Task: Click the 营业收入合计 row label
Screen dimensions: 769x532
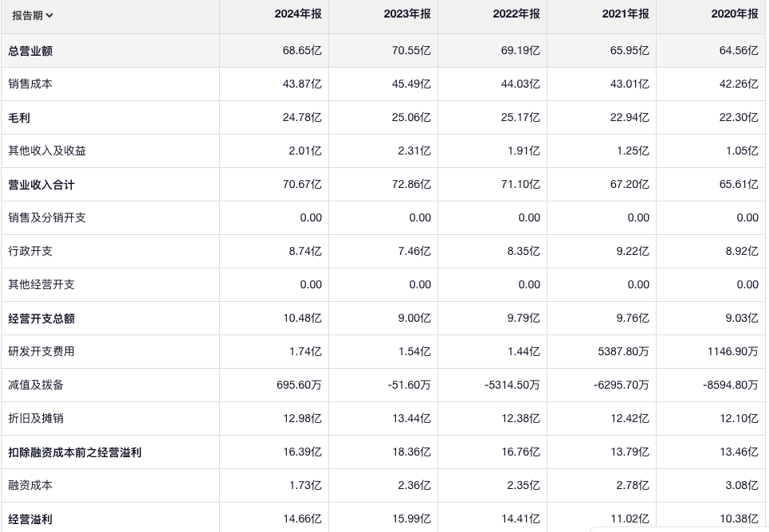Action: pos(41,185)
